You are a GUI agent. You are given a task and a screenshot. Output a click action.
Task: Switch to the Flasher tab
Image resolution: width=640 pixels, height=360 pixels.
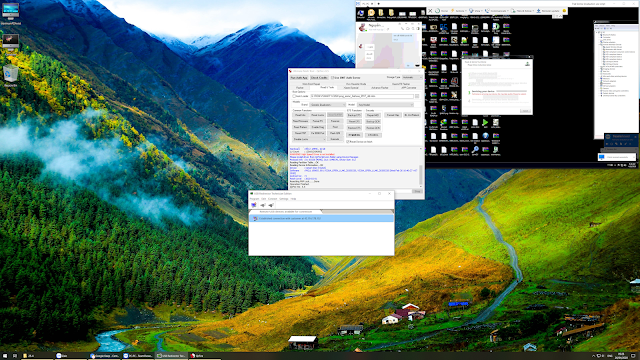300,87
